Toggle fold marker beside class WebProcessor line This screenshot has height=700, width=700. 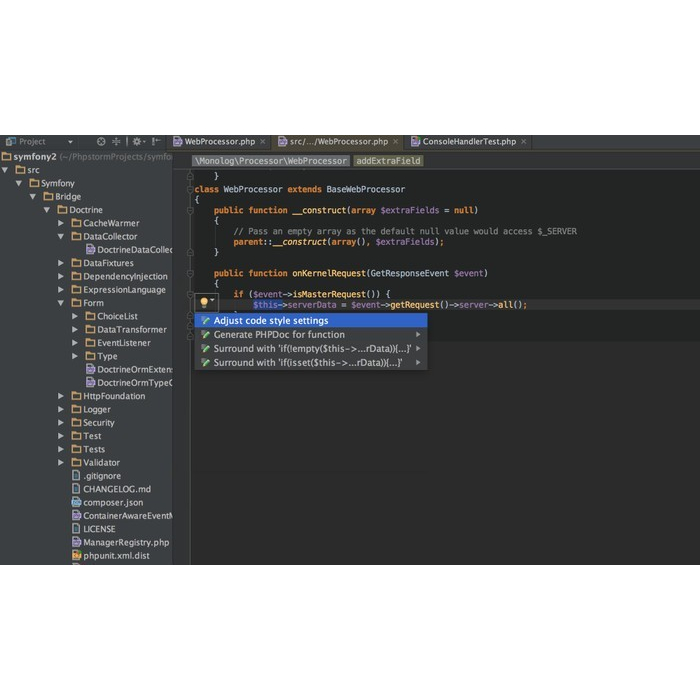pyautogui.click(x=191, y=189)
